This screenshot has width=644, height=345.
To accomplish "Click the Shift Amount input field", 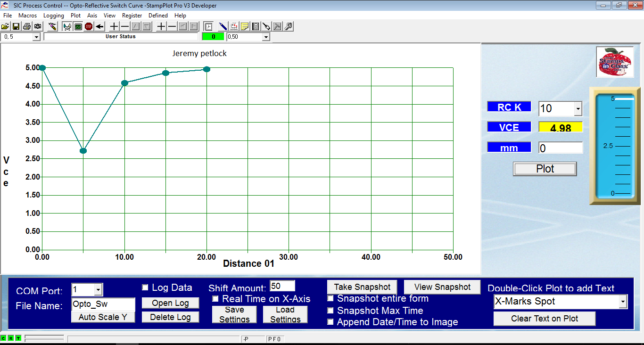I will click(x=282, y=286).
